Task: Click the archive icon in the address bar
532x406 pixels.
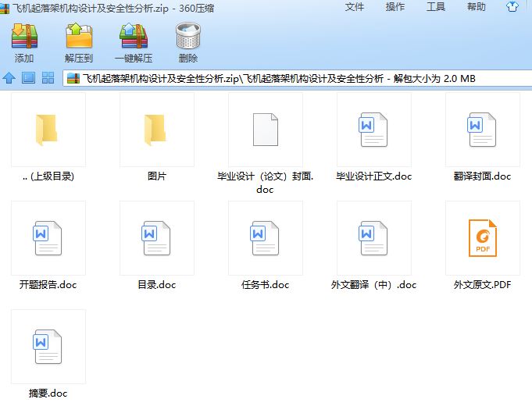Action: (x=73, y=78)
